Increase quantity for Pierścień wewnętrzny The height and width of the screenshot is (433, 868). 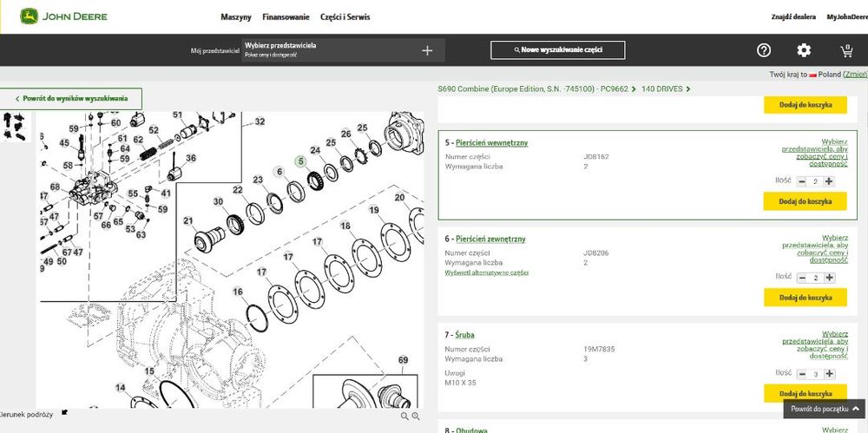829,181
